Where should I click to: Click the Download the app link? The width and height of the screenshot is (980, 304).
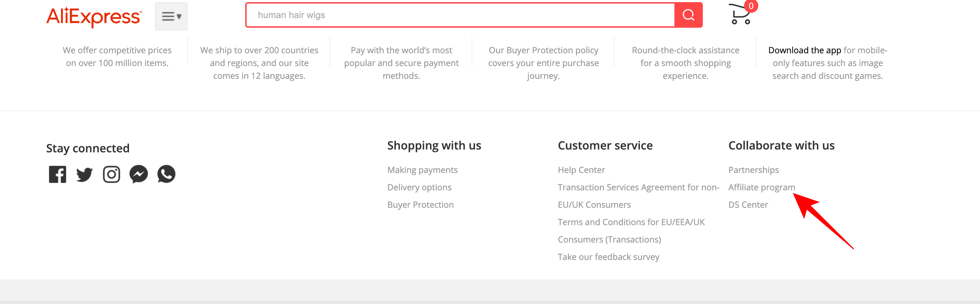[804, 50]
